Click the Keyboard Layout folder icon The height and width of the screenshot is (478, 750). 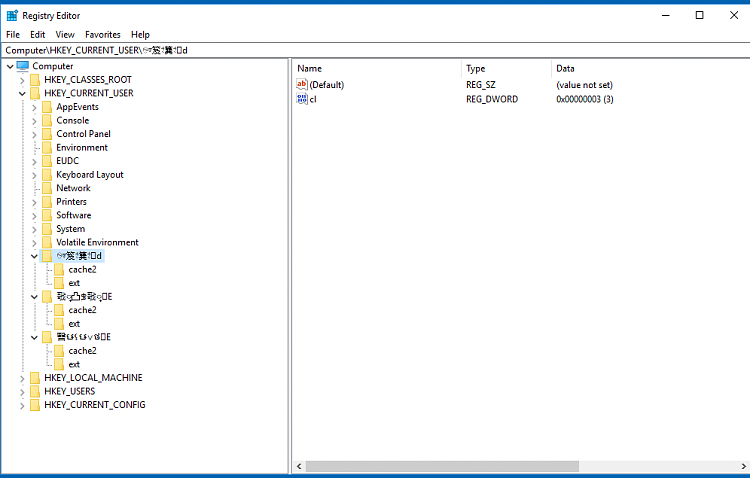click(x=46, y=175)
